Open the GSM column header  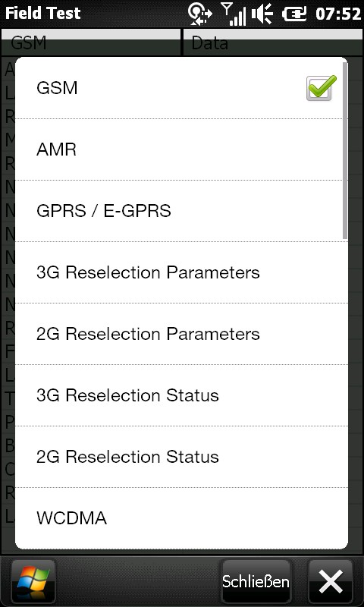pyautogui.click(x=91, y=42)
